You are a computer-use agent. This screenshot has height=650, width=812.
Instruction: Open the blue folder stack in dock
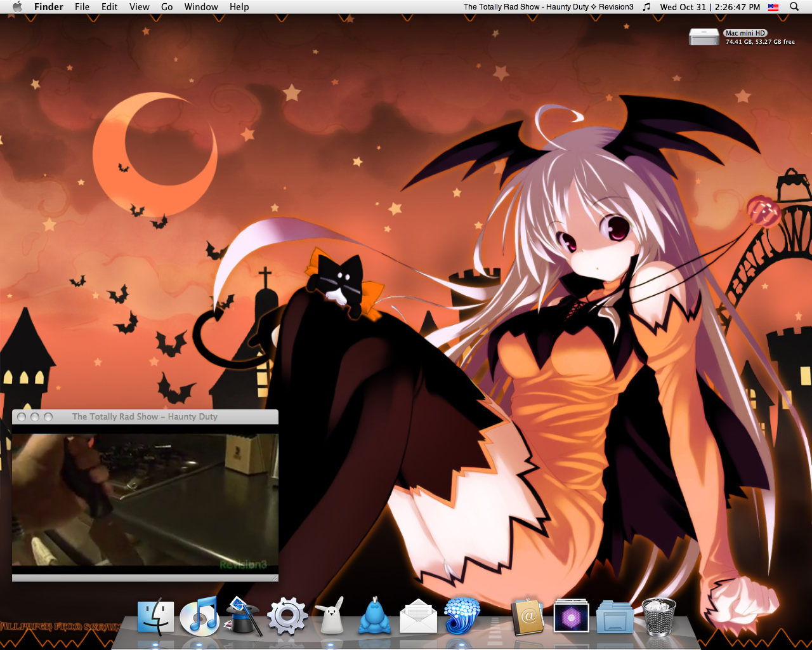[x=615, y=617]
